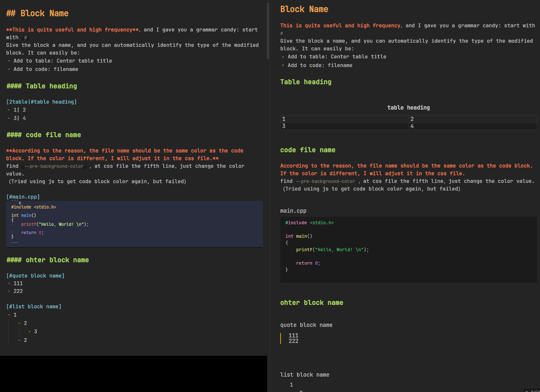Click the blockquote text '111' in preview

point(293,335)
